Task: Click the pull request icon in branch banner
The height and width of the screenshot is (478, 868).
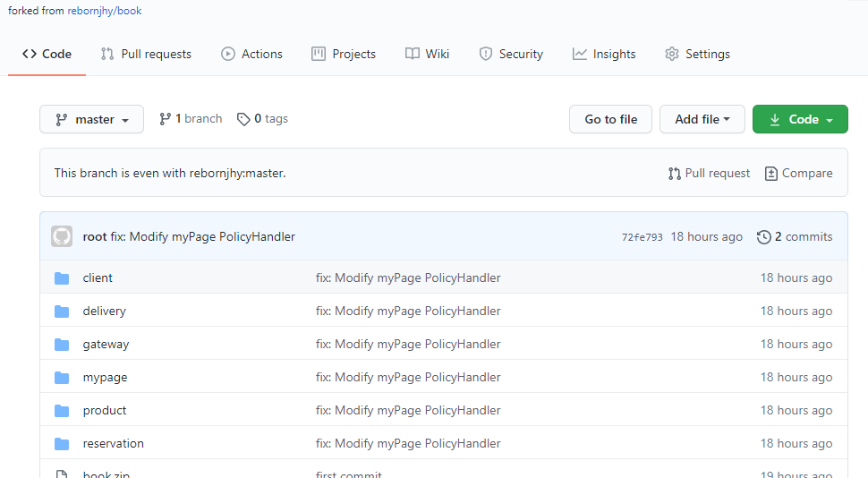Action: (674, 174)
